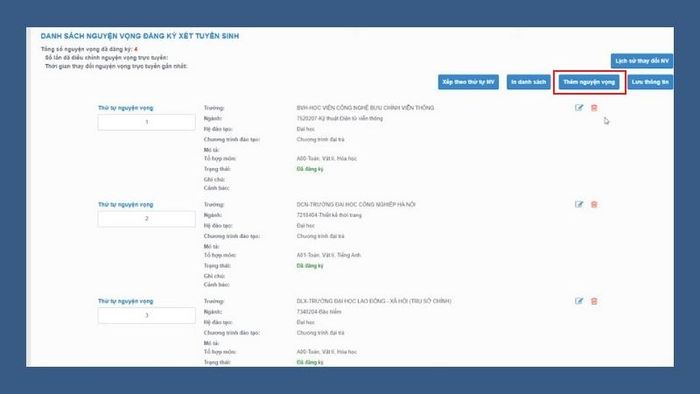This screenshot has width=700, height=394.
Task: Delete the third preference, Đại học Lao động - Xã hội
Action: tap(594, 301)
